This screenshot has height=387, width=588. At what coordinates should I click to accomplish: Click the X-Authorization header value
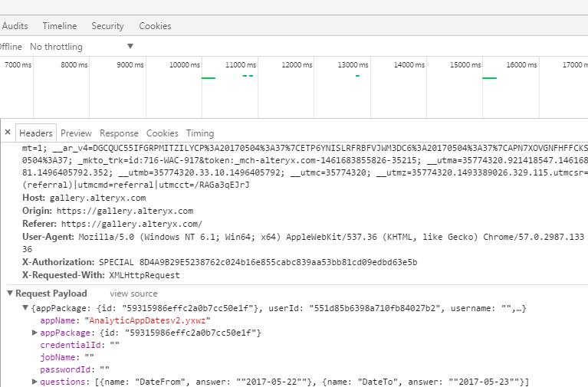coord(258,262)
